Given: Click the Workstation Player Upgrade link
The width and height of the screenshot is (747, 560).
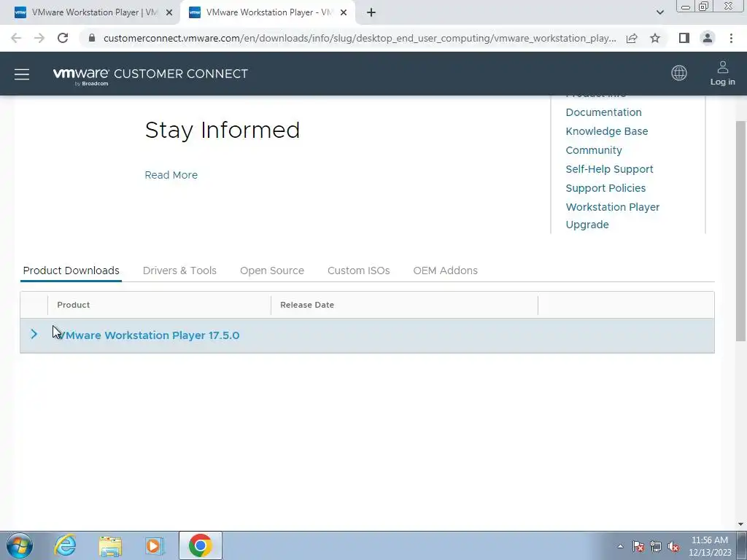Looking at the screenshot, I should click(x=613, y=216).
